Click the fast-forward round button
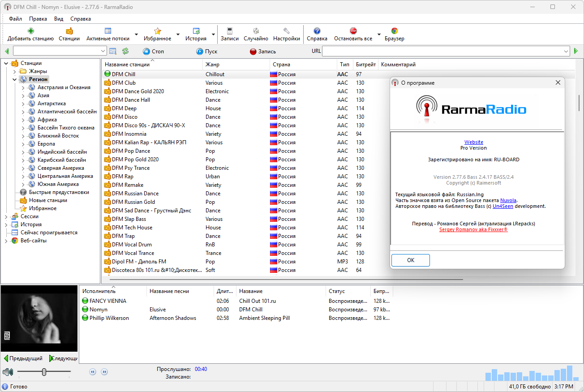 point(104,372)
